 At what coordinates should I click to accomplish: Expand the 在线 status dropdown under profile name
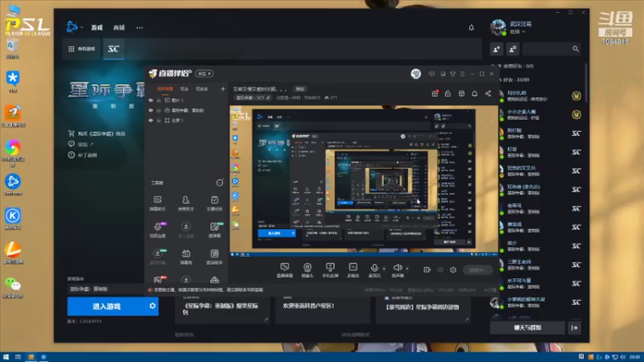pyautogui.click(x=517, y=31)
